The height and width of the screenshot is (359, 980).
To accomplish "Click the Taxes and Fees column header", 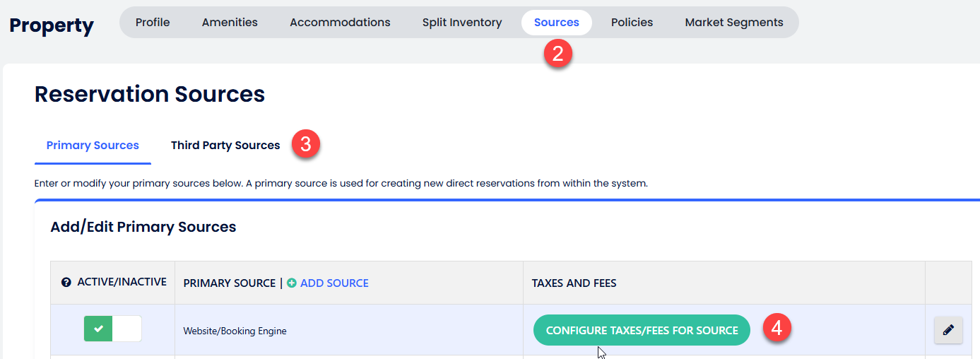I will (x=574, y=283).
